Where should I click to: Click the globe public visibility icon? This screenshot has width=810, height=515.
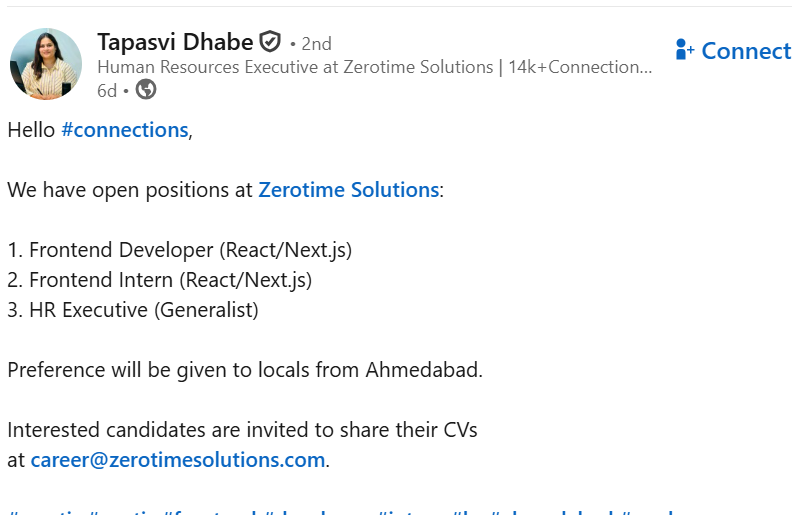146,90
